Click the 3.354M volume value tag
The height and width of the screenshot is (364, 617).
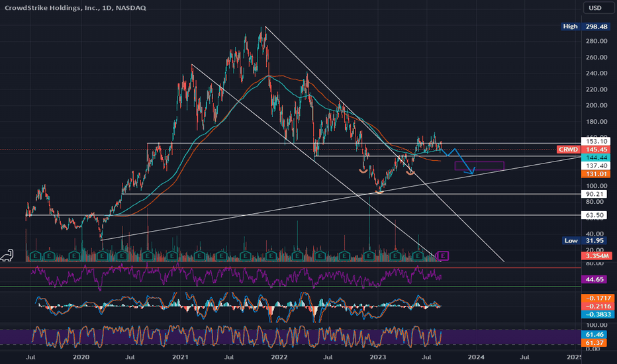click(x=597, y=255)
